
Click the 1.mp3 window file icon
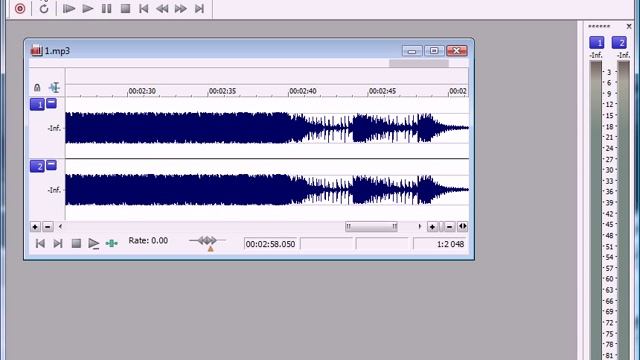click(36, 51)
